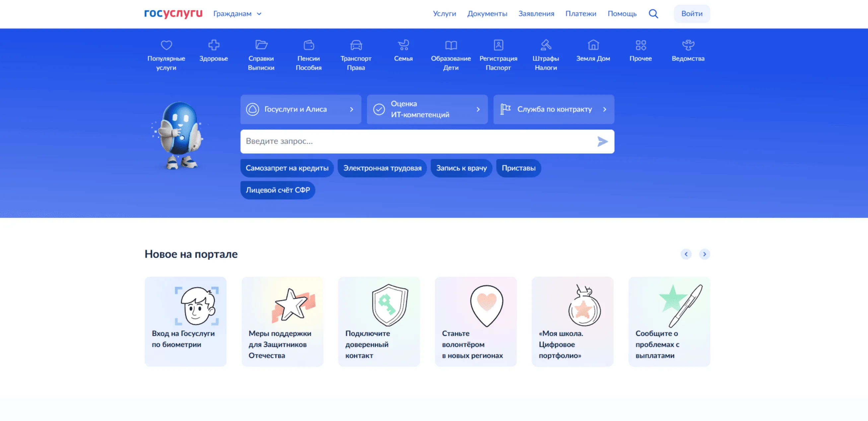Screen dimensions: 868x421
Task: Select the Электронная трудовая suggestion chip
Action: coord(382,168)
